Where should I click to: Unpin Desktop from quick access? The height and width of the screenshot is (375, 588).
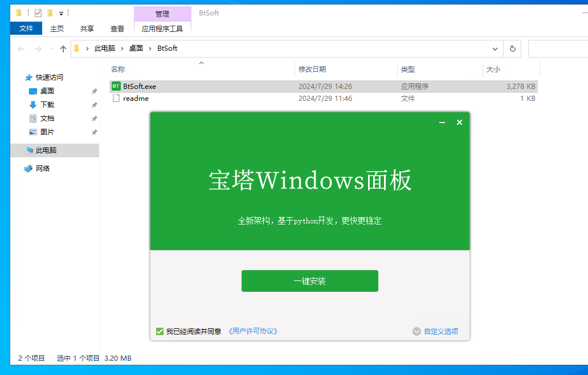pyautogui.click(x=95, y=91)
